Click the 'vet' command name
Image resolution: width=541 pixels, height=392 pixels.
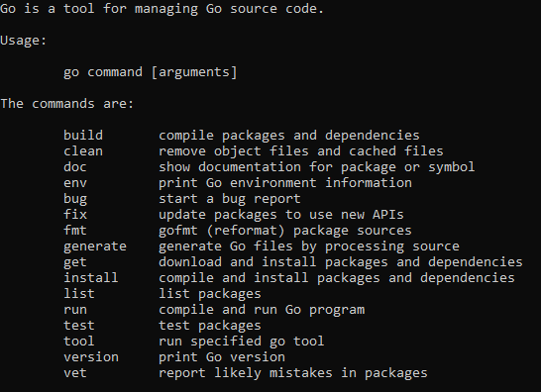75,373
